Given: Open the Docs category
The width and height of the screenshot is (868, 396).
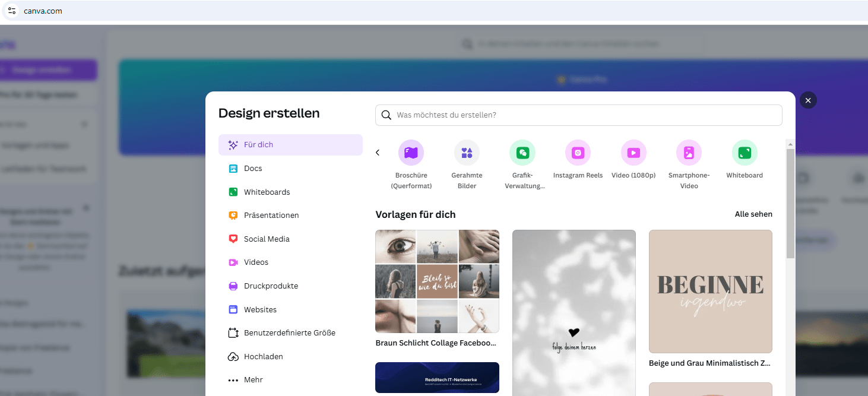Looking at the screenshot, I should coord(290,169).
